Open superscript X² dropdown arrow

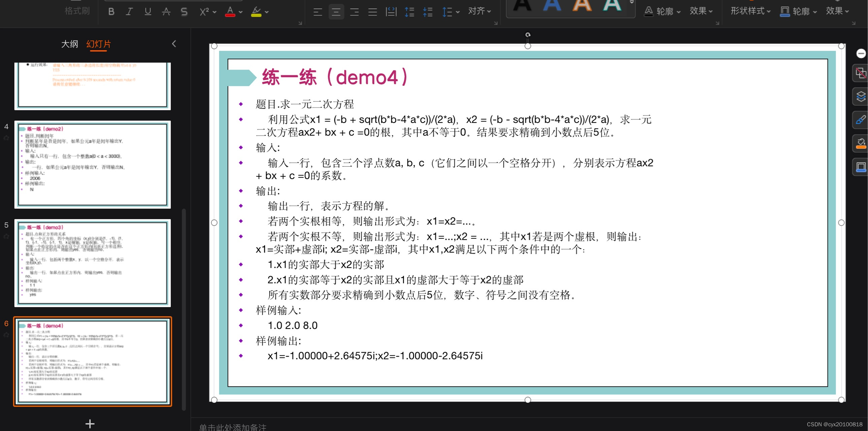pyautogui.click(x=214, y=12)
